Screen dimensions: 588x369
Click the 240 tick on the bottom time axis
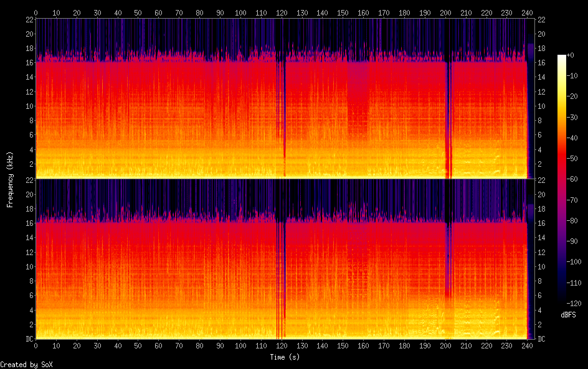point(527,345)
